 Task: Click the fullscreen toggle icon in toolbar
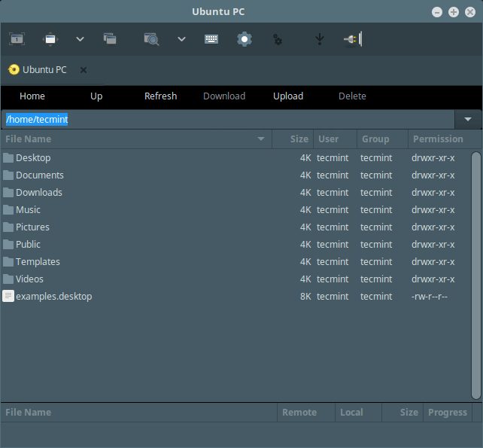pos(17,39)
